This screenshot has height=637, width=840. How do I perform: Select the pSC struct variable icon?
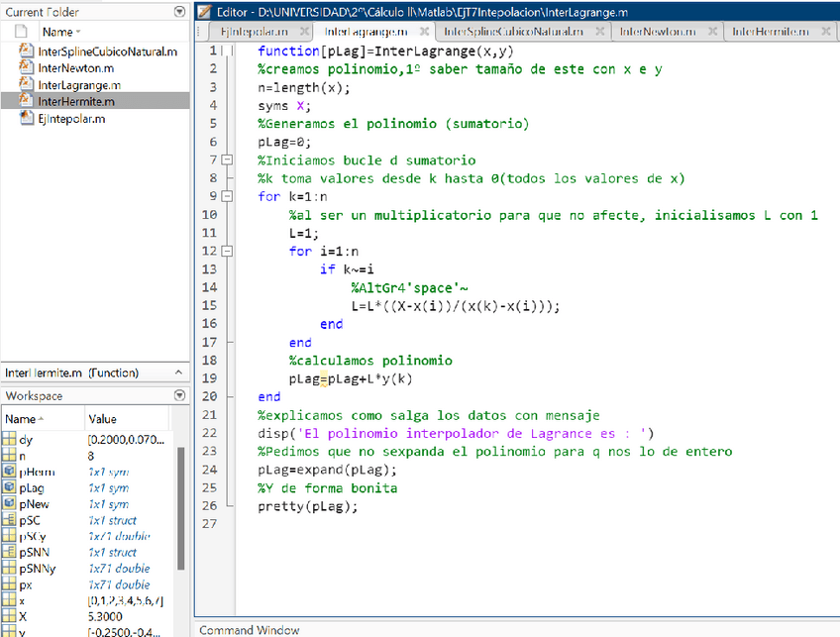pyautogui.click(x=9, y=520)
